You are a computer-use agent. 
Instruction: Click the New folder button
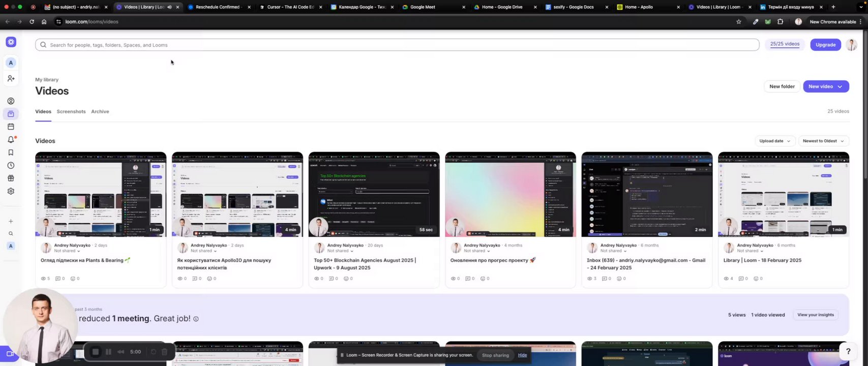click(x=782, y=86)
